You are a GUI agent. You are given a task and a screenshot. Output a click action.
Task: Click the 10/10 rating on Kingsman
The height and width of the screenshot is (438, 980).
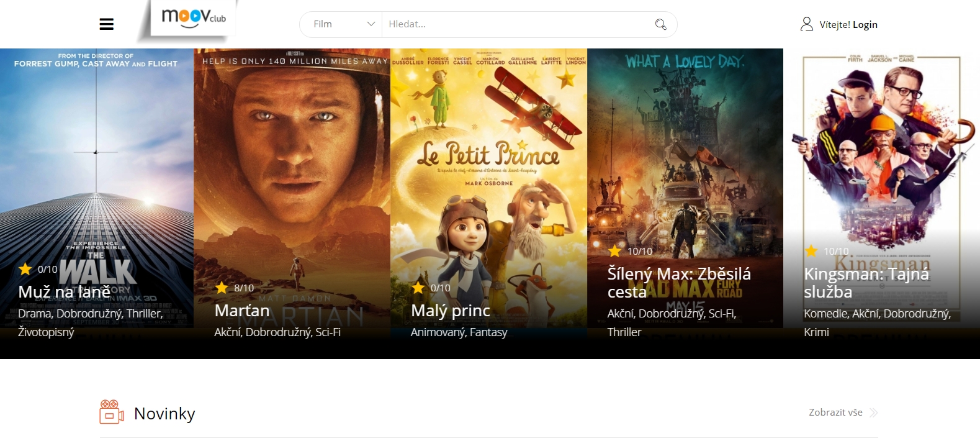(x=836, y=252)
